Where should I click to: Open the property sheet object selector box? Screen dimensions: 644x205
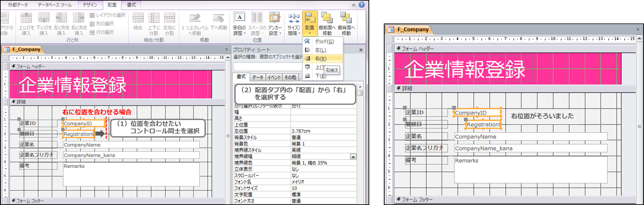pyautogui.click(x=267, y=66)
